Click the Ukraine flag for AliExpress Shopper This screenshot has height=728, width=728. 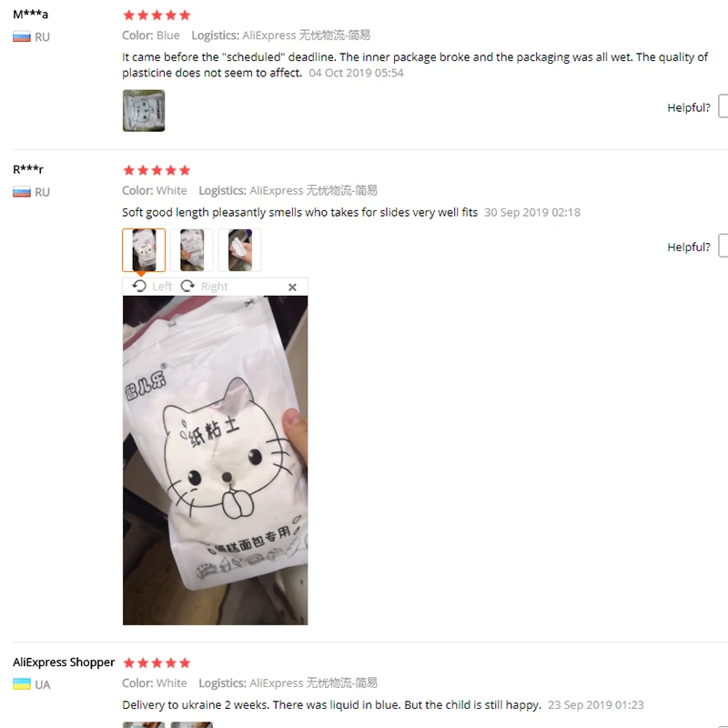click(22, 684)
